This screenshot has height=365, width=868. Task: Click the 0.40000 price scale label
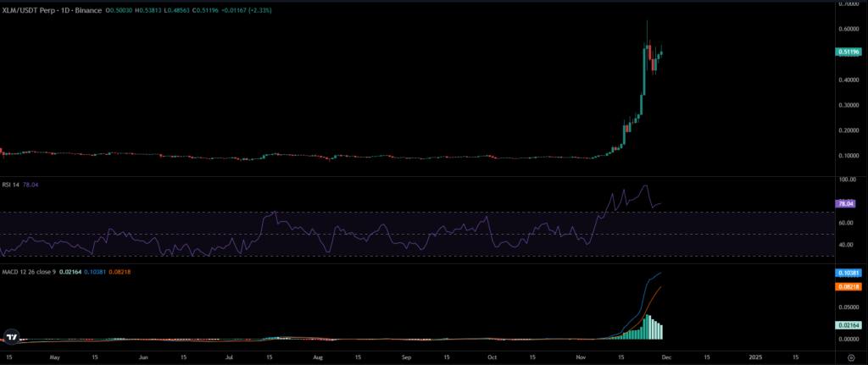pyautogui.click(x=849, y=80)
